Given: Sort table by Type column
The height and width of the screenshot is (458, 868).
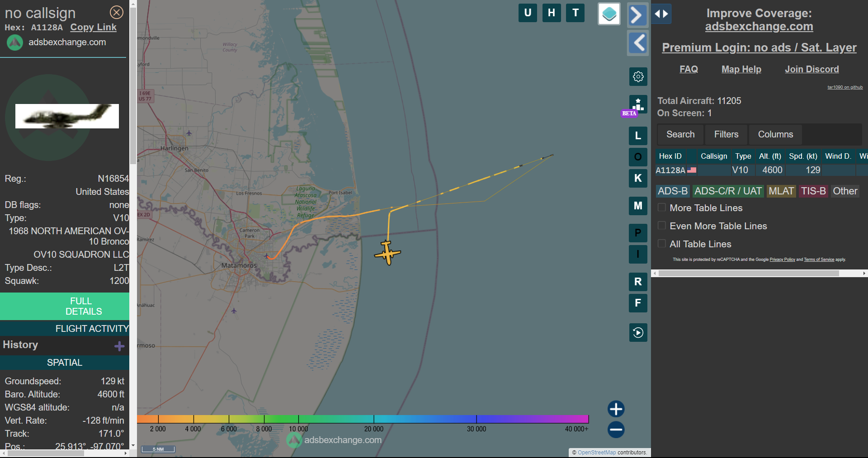Looking at the screenshot, I should tap(743, 156).
